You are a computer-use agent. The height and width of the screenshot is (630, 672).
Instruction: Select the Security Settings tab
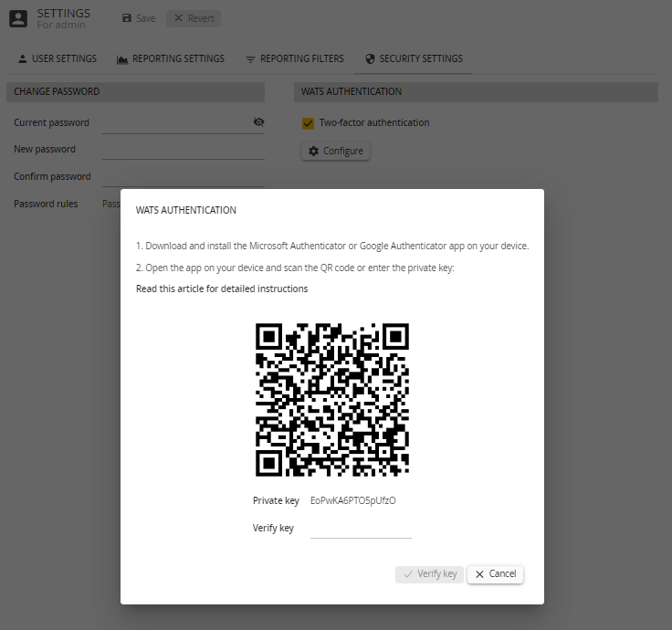point(414,58)
